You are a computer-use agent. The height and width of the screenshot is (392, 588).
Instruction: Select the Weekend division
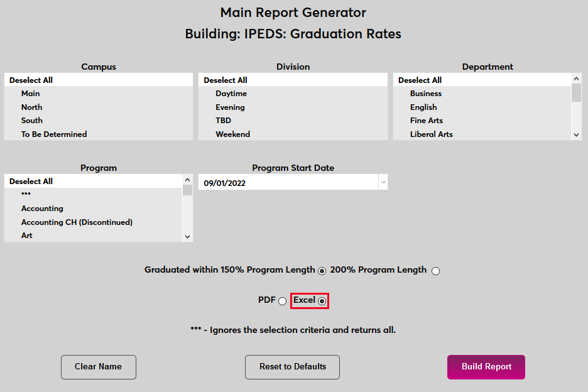click(x=232, y=134)
